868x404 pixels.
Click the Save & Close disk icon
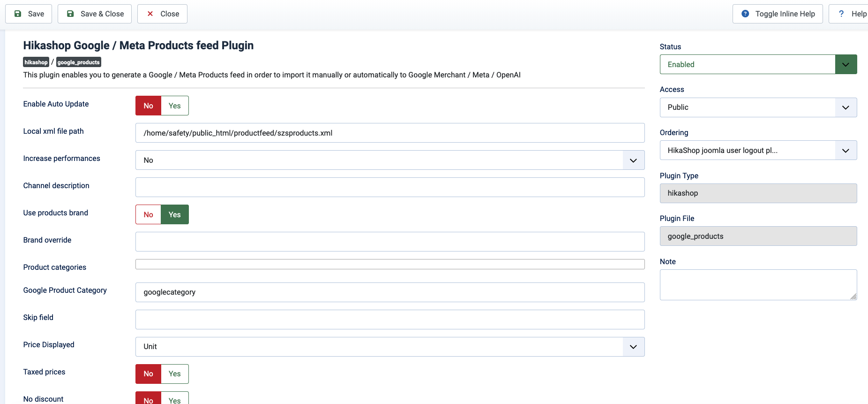click(x=70, y=14)
